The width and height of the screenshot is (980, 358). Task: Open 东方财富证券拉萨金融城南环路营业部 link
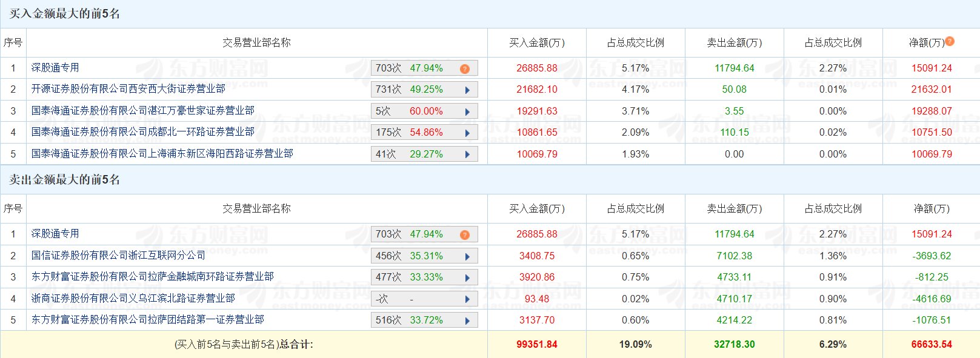[153, 277]
